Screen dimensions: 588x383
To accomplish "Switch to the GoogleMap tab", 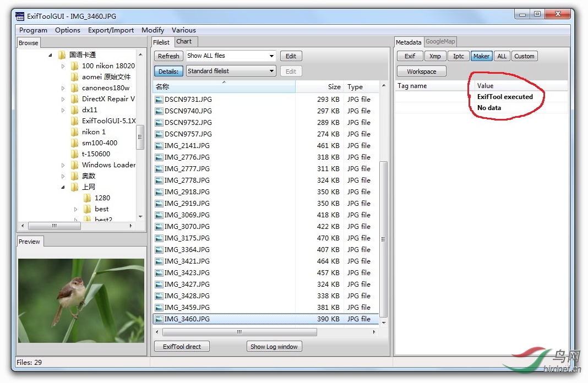I will click(x=440, y=41).
